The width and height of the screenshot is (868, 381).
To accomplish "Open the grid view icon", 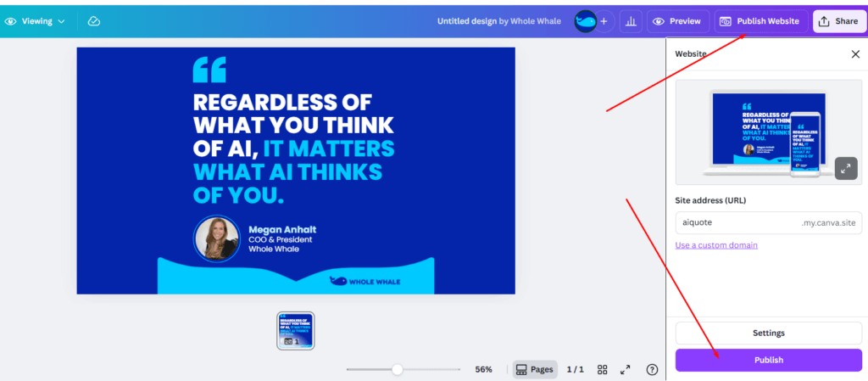I will click(603, 369).
